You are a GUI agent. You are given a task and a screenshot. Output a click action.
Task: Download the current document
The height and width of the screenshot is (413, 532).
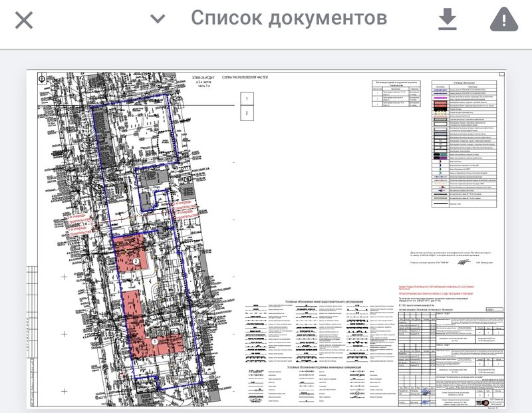coord(447,19)
